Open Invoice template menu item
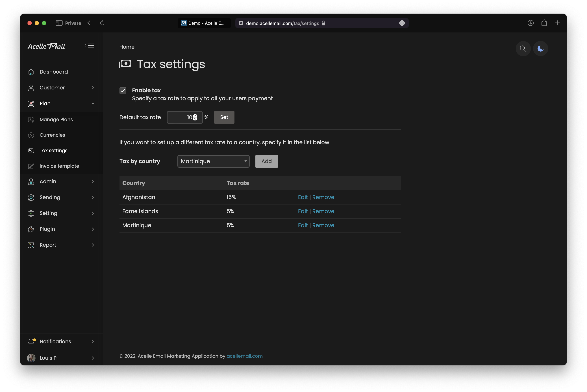The width and height of the screenshot is (587, 392). (59, 166)
